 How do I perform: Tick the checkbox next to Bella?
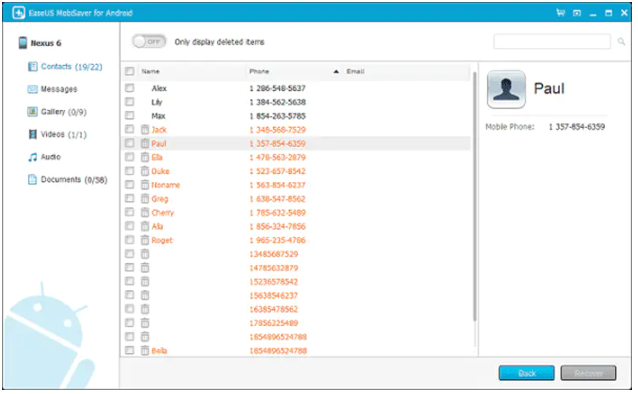coord(129,350)
